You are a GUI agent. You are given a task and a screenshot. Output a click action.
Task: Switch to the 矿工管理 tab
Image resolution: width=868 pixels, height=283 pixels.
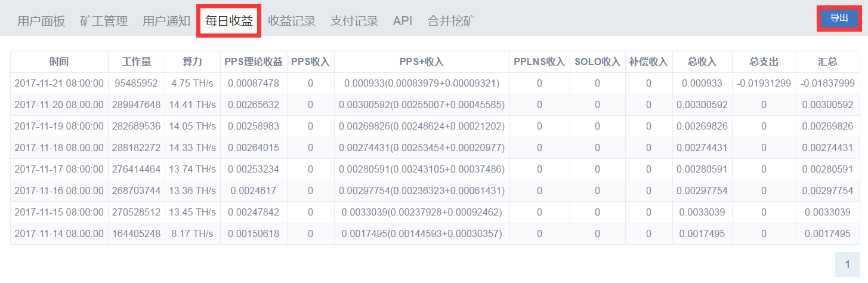tap(104, 21)
